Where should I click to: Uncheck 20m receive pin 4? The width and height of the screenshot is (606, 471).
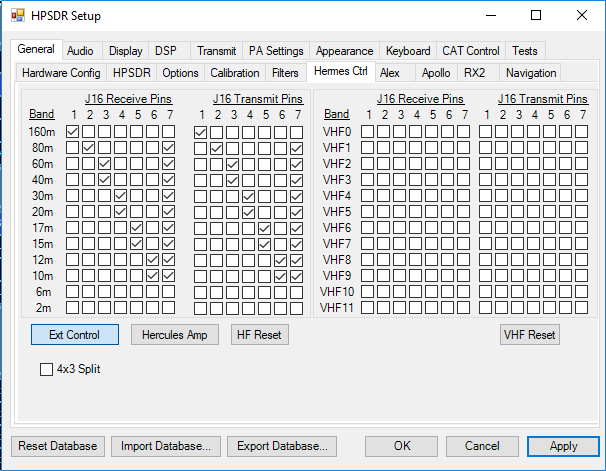pyautogui.click(x=121, y=212)
